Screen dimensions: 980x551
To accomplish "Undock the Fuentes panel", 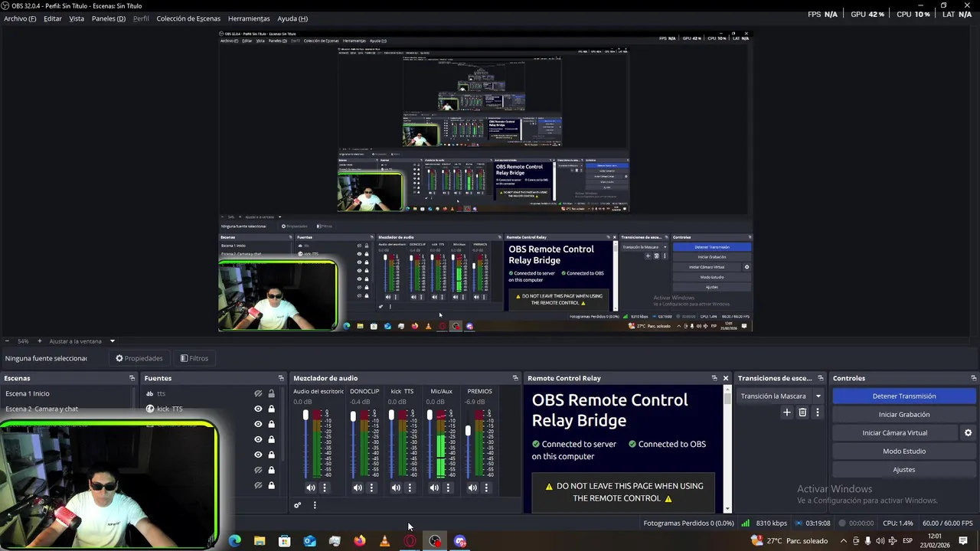I will pyautogui.click(x=281, y=378).
